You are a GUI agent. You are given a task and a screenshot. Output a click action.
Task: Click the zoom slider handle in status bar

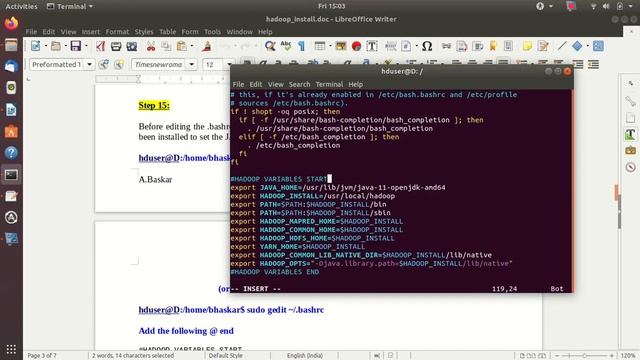(x=584, y=356)
